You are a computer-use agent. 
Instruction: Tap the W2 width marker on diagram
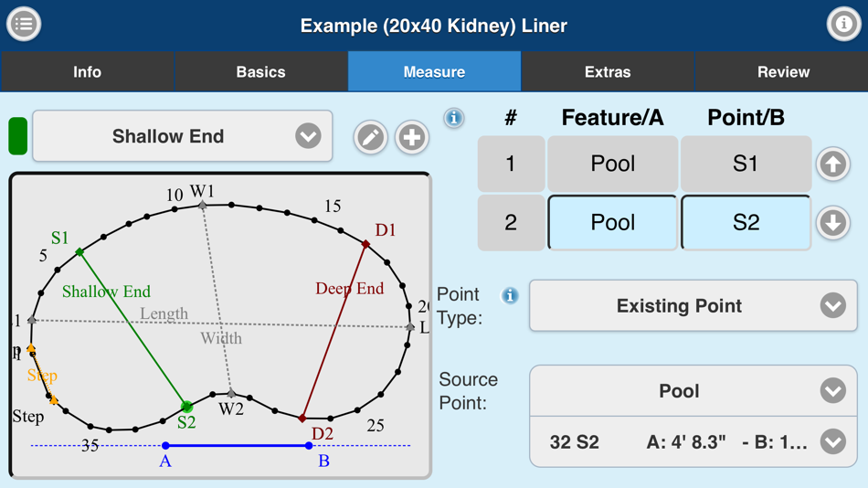click(231, 394)
